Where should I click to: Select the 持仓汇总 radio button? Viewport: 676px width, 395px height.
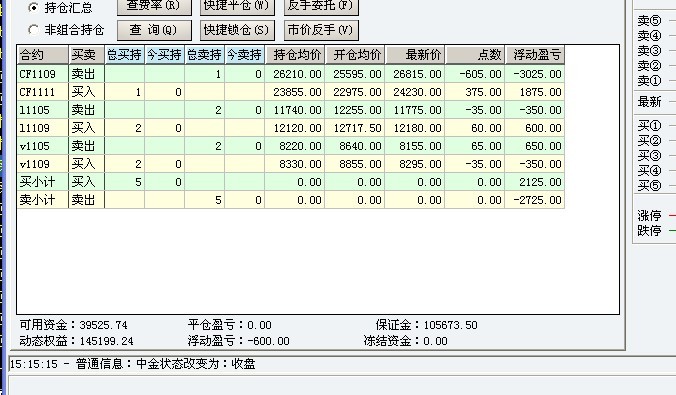pos(33,7)
